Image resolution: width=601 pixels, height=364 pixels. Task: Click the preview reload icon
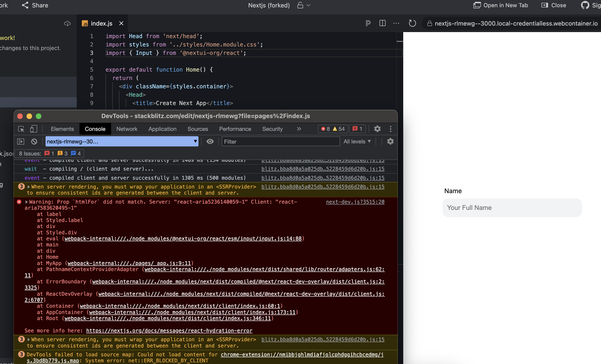(x=412, y=23)
